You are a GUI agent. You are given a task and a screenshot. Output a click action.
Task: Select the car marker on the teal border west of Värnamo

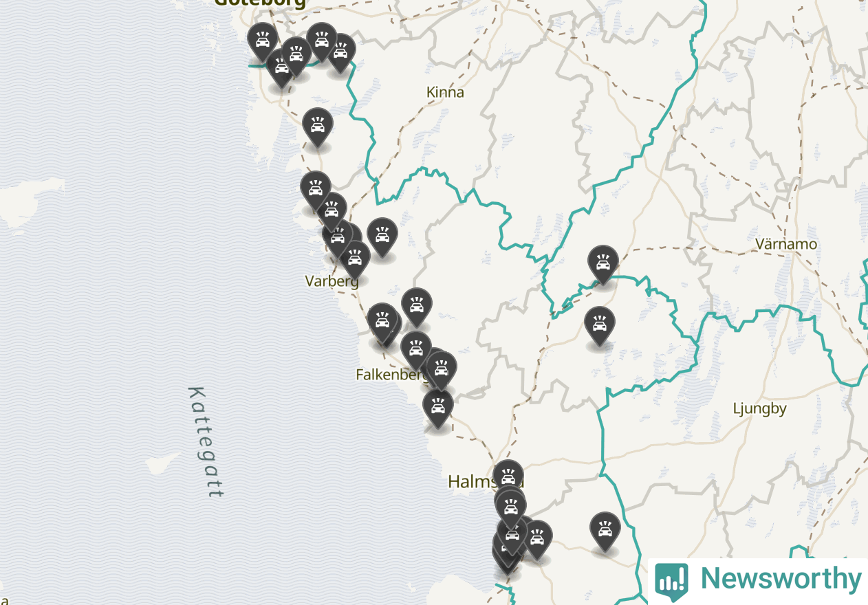[603, 265]
